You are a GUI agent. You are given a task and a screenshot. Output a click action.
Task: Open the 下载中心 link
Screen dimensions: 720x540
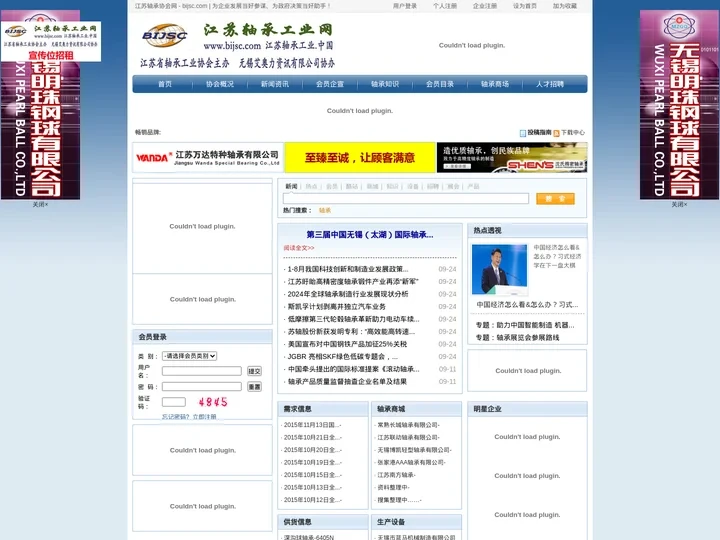pos(573,132)
